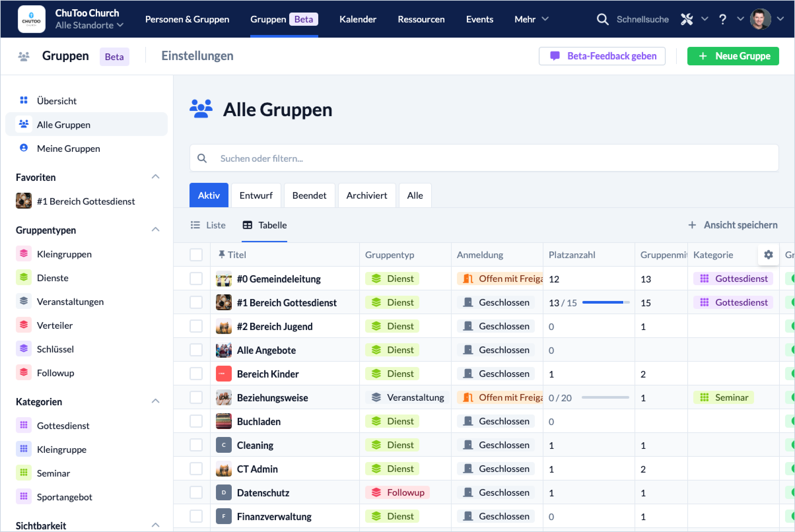Viewport: 795px width, 532px height.
Task: Open the Alle Standorte dropdown
Action: pos(89,25)
